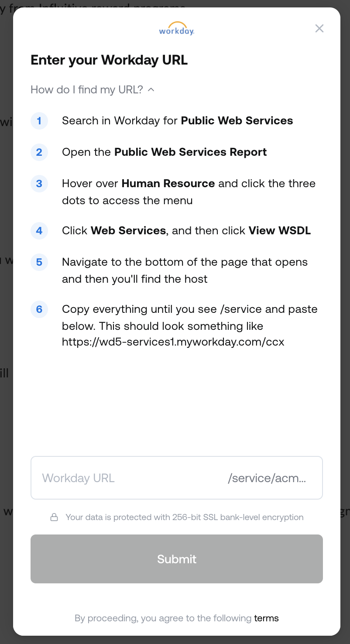Image resolution: width=350 pixels, height=644 pixels.
Task: Click the lock icon beside encryption notice
Action: [54, 517]
